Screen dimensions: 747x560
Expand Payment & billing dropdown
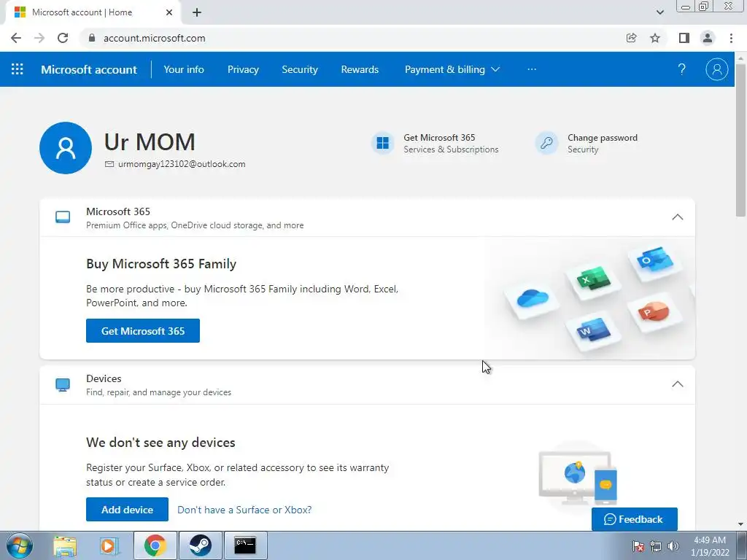point(452,69)
